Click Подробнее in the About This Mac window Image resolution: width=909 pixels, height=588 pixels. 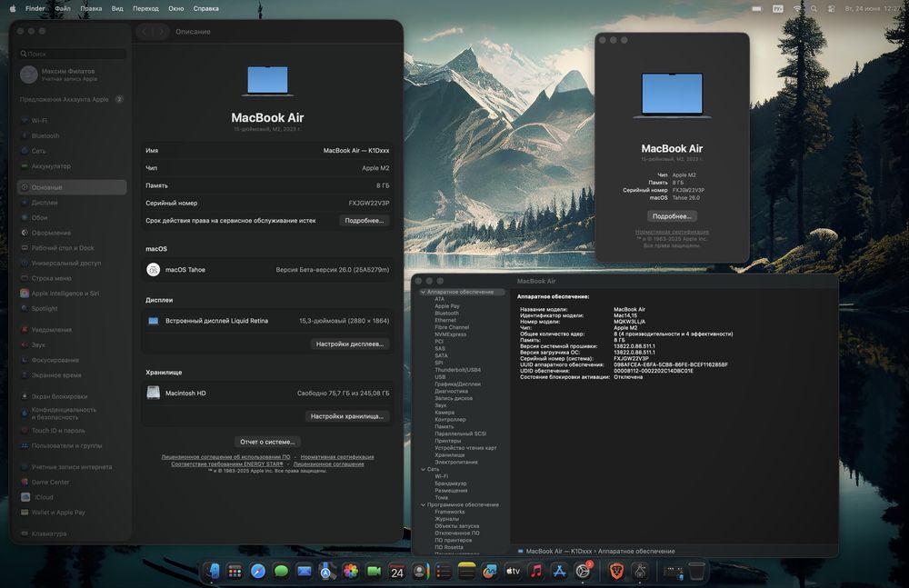(x=672, y=216)
